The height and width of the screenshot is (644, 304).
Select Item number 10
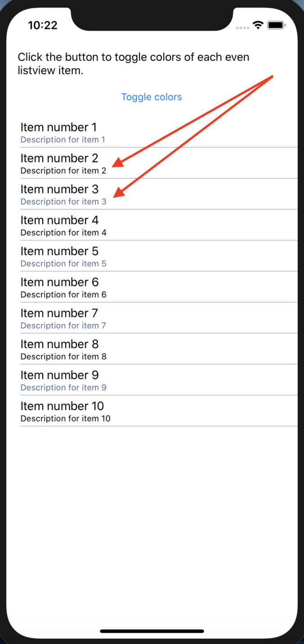tap(62, 406)
